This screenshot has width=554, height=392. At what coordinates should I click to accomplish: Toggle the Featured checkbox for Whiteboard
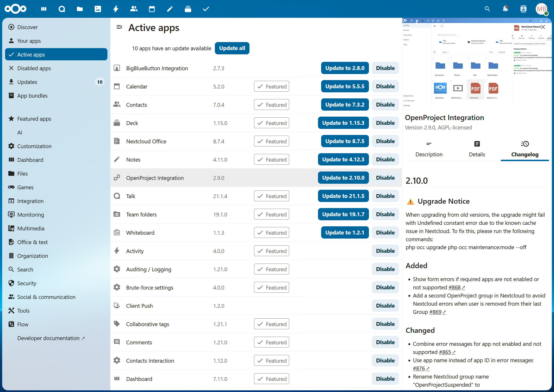[x=271, y=233]
